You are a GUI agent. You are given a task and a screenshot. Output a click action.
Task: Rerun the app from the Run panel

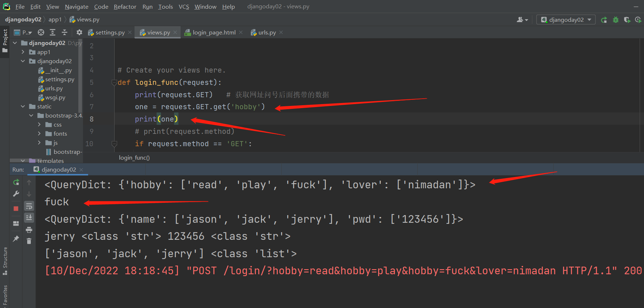point(16,182)
